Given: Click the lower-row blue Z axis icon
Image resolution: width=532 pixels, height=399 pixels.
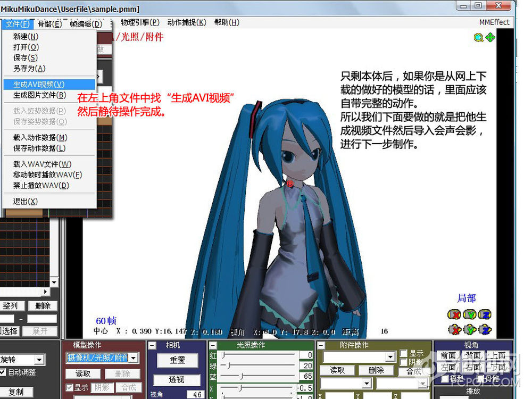Looking at the screenshot, I should (485, 329).
